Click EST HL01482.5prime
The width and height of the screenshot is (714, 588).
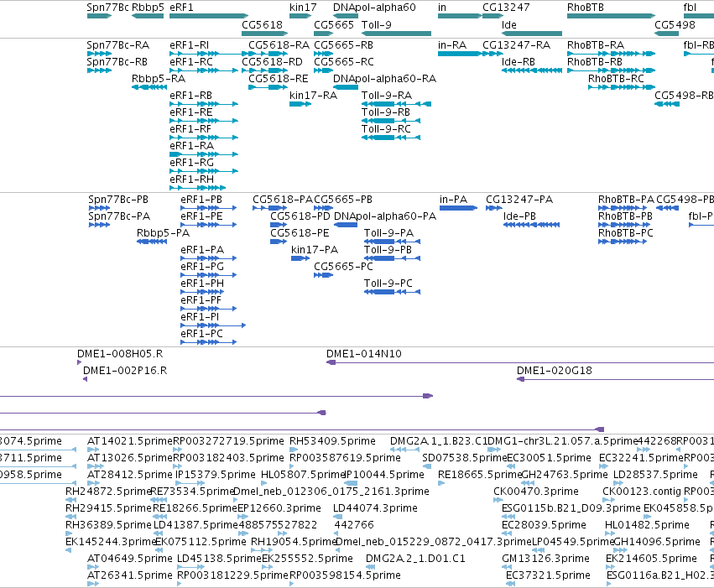click(x=647, y=525)
